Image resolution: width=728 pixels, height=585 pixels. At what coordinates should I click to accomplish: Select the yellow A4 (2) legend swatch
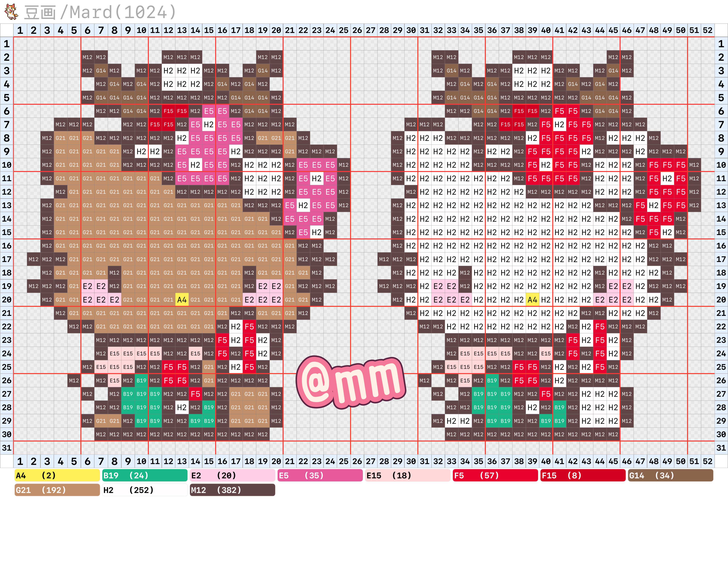(x=57, y=475)
